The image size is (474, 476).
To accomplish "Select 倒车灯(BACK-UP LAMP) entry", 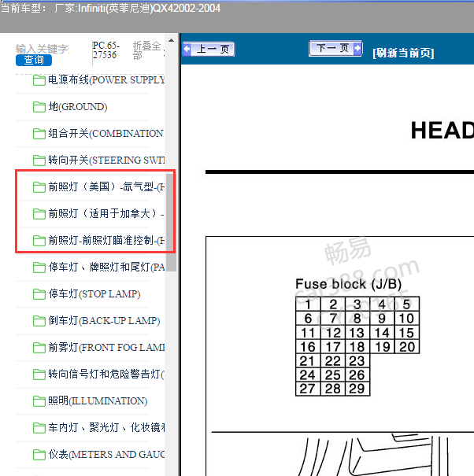I will 104,321.
